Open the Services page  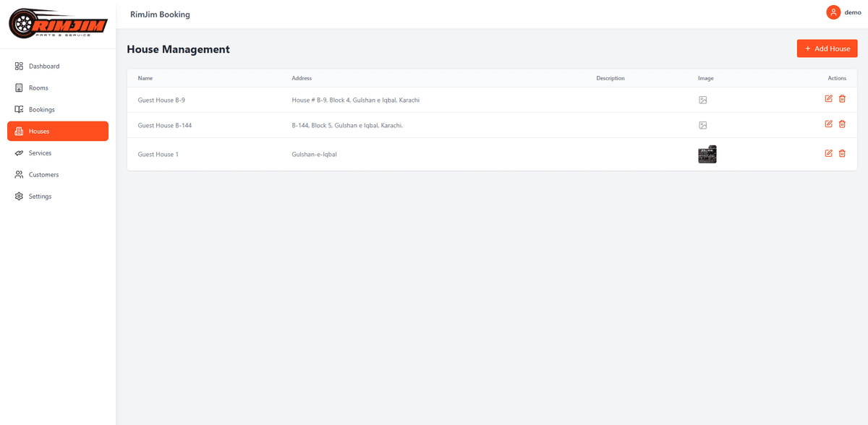[x=40, y=153]
